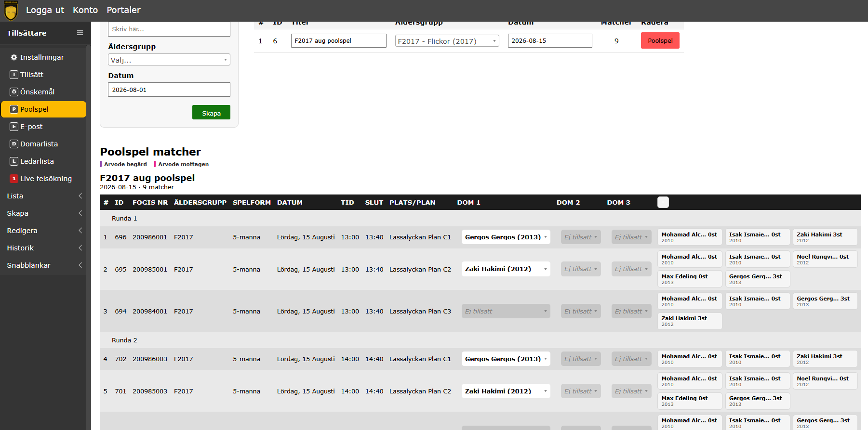868x430 pixels.
Task: Click the P icon beside Poolspel
Action: coord(14,109)
